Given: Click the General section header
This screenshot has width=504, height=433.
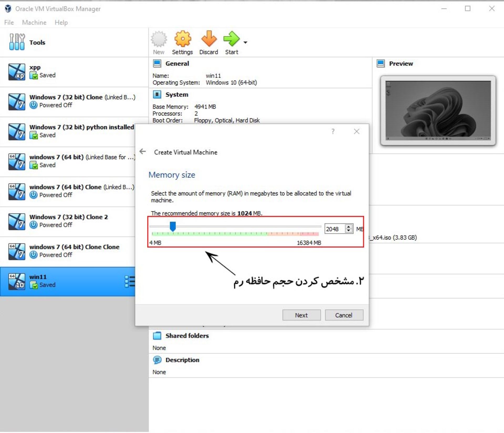Looking at the screenshot, I should (x=177, y=64).
